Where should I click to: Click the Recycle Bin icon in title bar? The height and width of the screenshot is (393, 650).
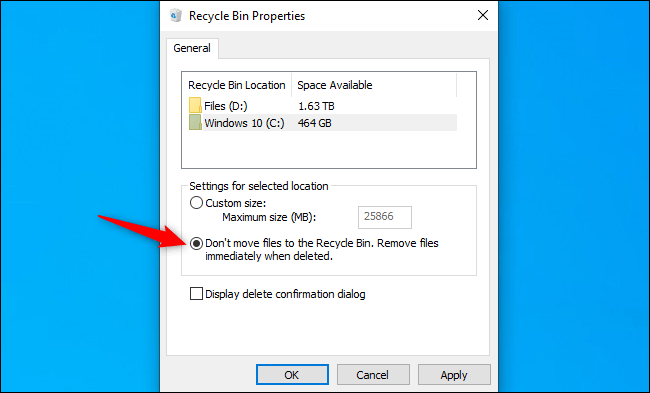pyautogui.click(x=176, y=15)
